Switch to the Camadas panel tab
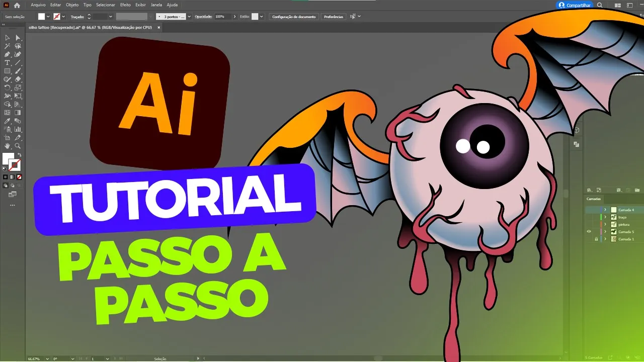The width and height of the screenshot is (644, 362). click(x=594, y=199)
